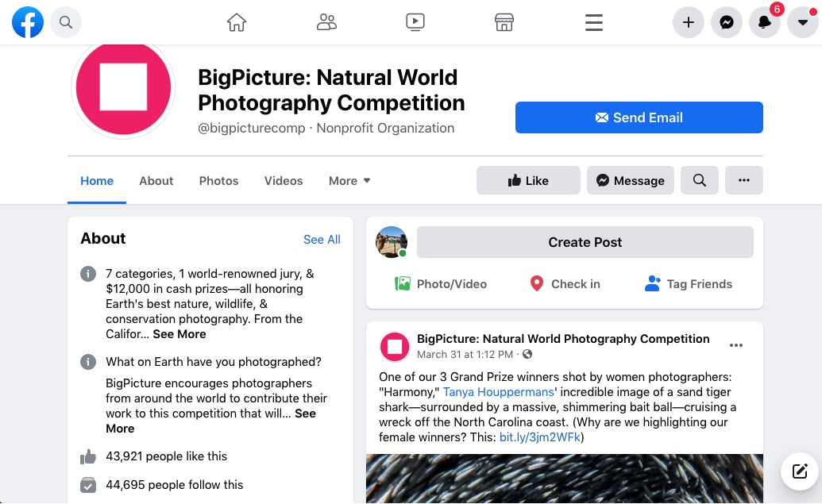
Task: Add Photo/Video to a post
Action: point(441,284)
